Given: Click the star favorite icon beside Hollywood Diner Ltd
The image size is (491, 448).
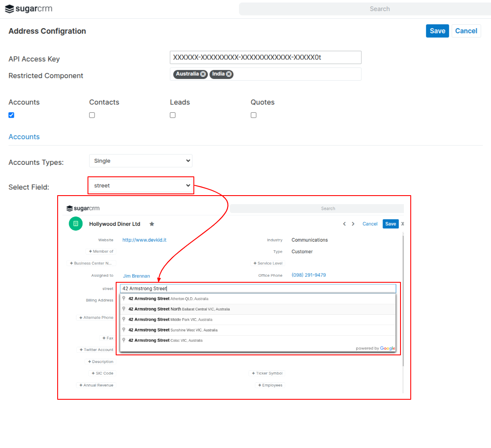Looking at the screenshot, I should (x=152, y=224).
